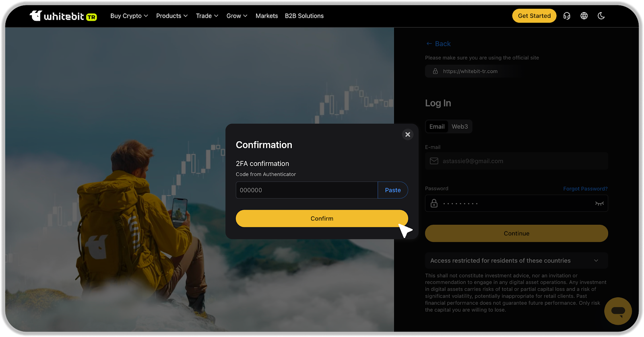Open the Markets menu item

(x=266, y=16)
